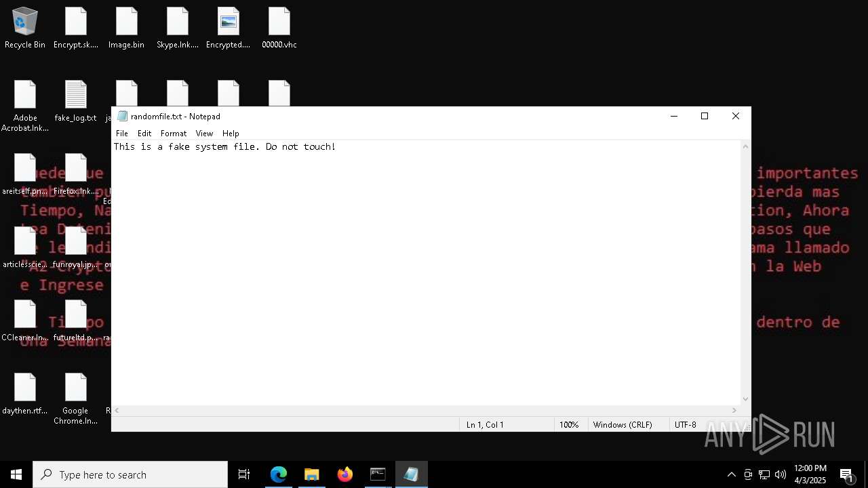Select the futureltd.p... desktop file
The width and height of the screenshot is (868, 488).
[76, 321]
